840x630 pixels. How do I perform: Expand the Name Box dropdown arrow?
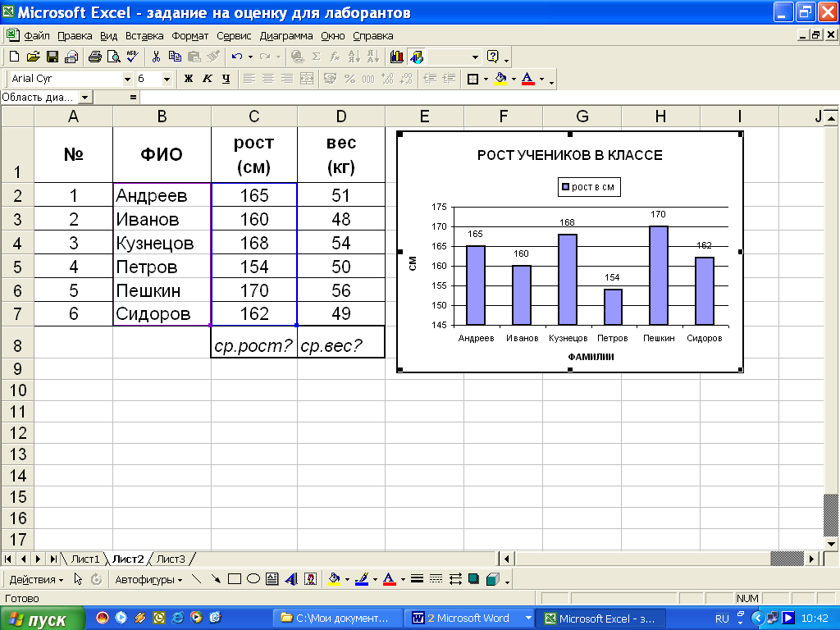pyautogui.click(x=84, y=98)
